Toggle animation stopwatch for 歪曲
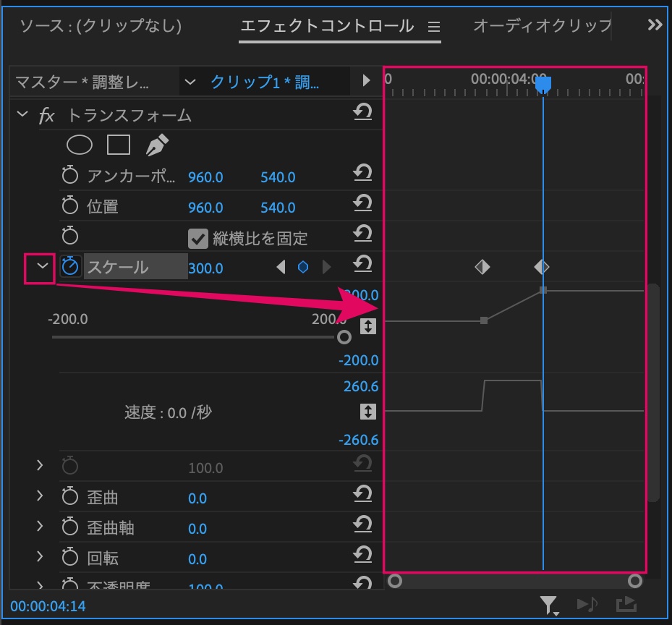The image size is (672, 625). 70,496
